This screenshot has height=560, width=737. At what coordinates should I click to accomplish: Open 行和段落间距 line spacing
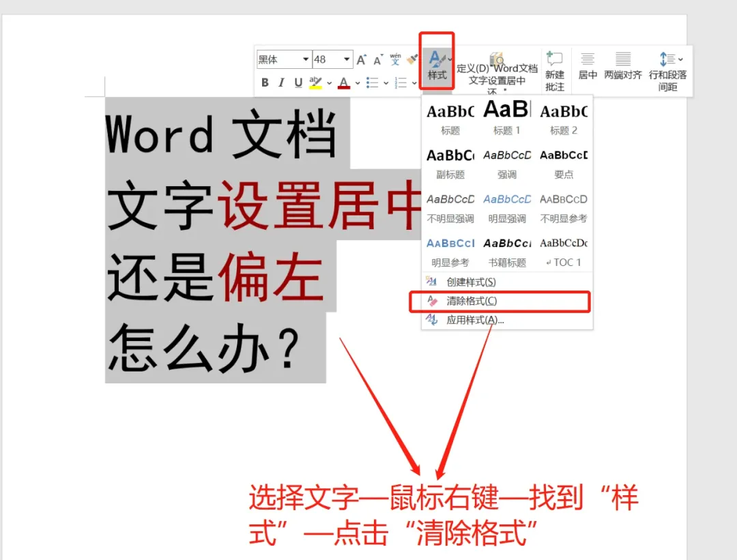tap(667, 71)
